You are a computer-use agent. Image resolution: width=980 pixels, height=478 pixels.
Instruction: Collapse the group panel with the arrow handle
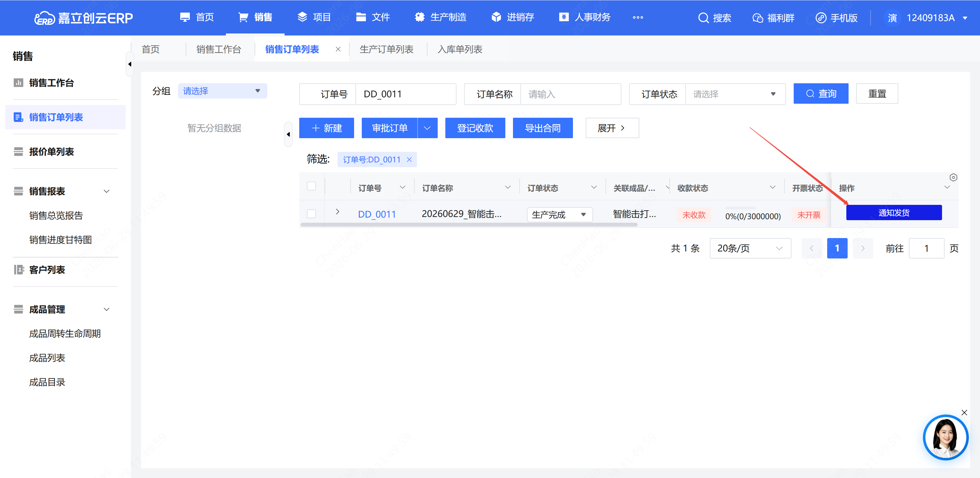point(288,134)
